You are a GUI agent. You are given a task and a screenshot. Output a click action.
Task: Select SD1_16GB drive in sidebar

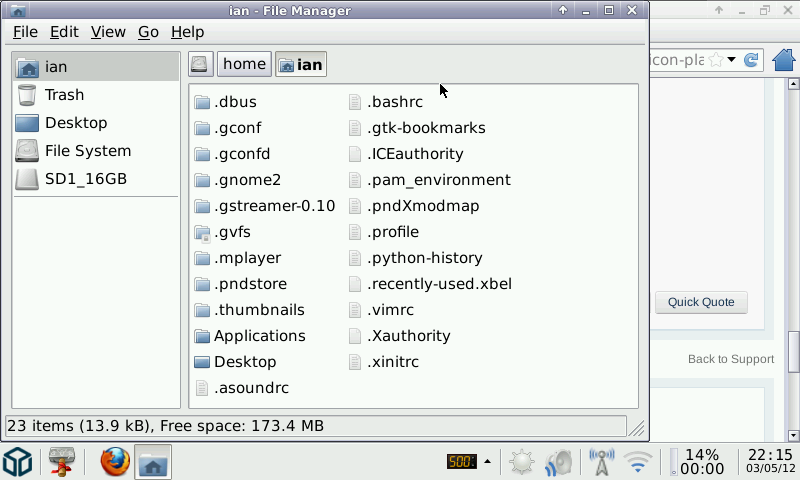tap(85, 179)
